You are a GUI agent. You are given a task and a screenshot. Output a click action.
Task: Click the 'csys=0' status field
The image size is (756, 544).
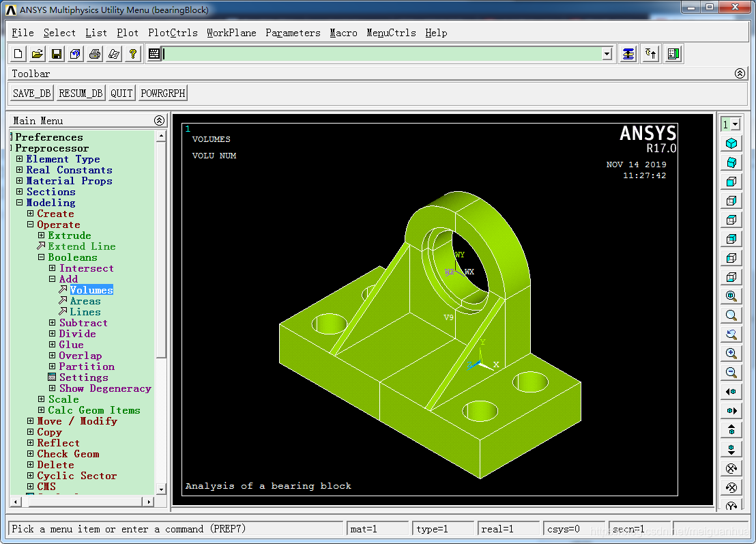coord(574,529)
